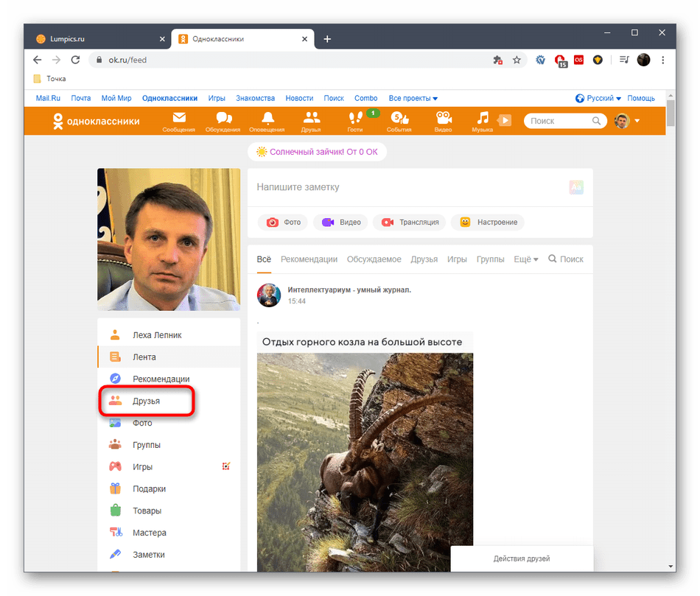
Task: Expand the Ещё dropdown above the feed
Action: [525, 259]
